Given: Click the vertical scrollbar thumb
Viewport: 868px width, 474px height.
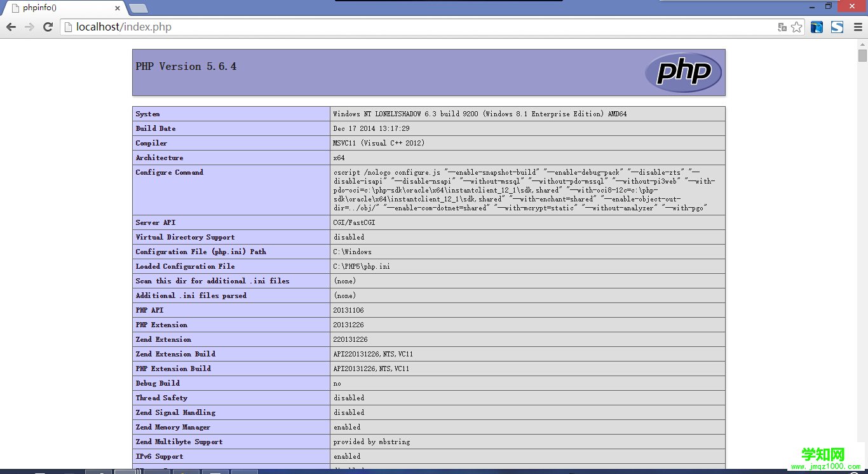Looking at the screenshot, I should (862, 55).
